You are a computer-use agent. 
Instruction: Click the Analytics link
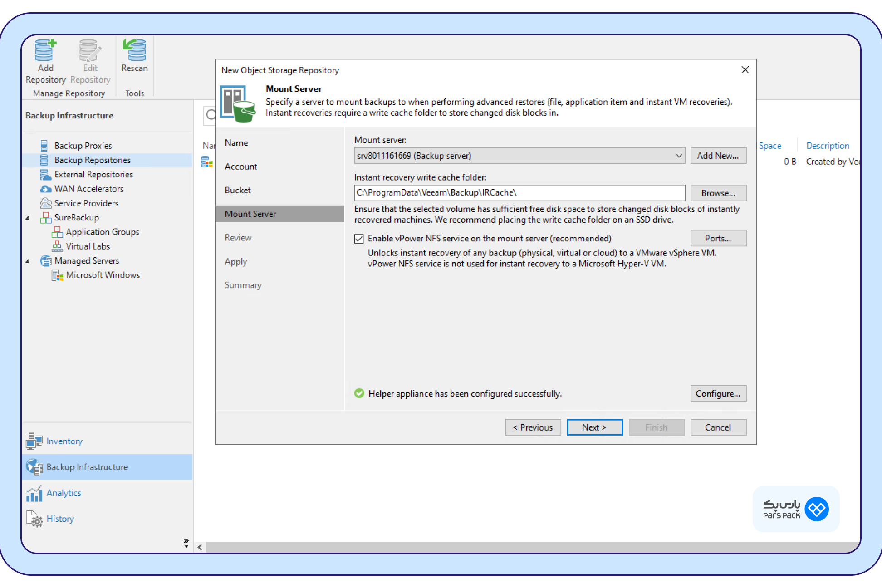click(x=64, y=493)
